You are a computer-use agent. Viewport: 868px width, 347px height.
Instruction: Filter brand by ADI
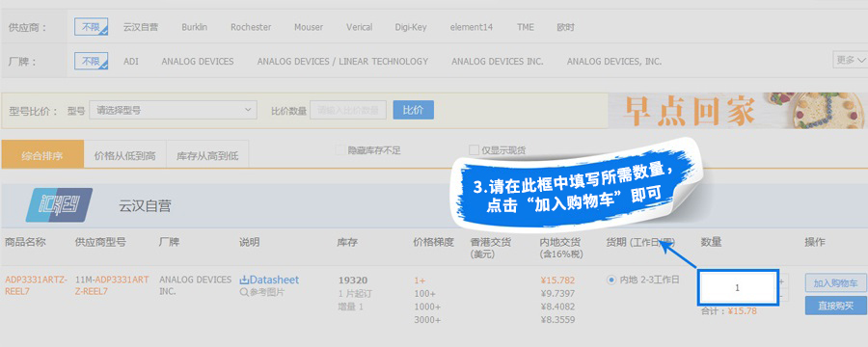[131, 62]
